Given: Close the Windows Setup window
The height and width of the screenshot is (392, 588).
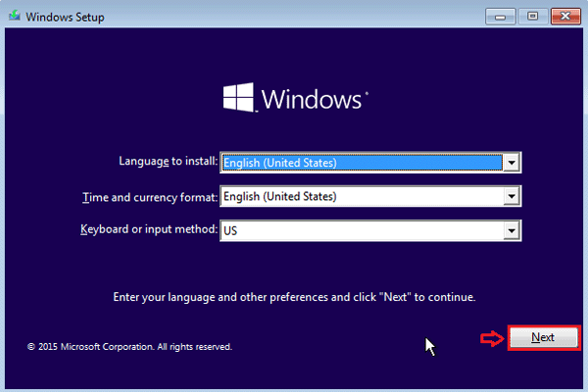Looking at the screenshot, I should (563, 16).
